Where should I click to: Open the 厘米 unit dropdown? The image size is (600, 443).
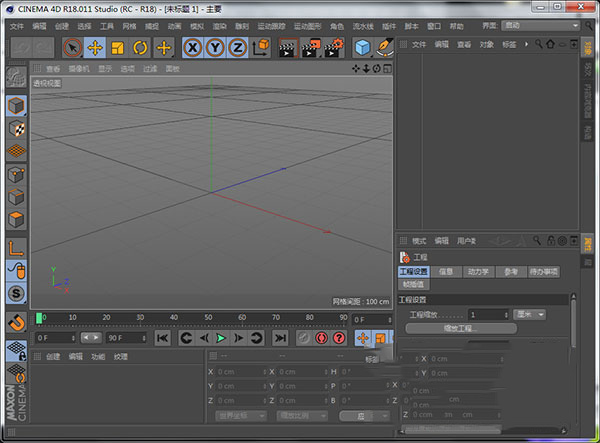(x=531, y=314)
